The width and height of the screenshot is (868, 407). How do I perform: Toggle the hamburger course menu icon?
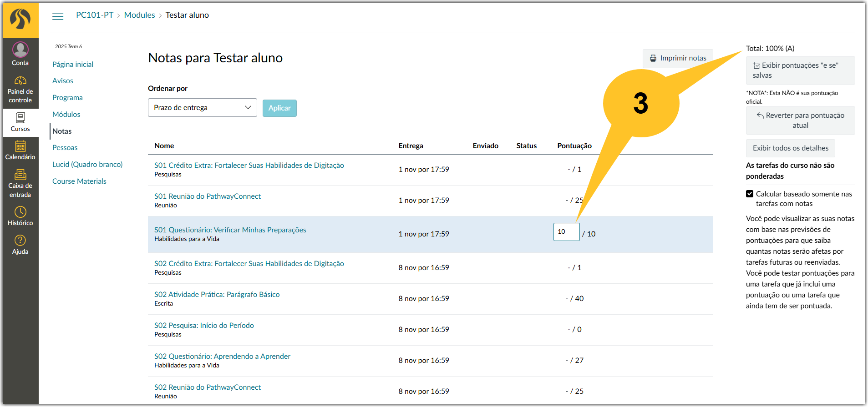pos(58,16)
